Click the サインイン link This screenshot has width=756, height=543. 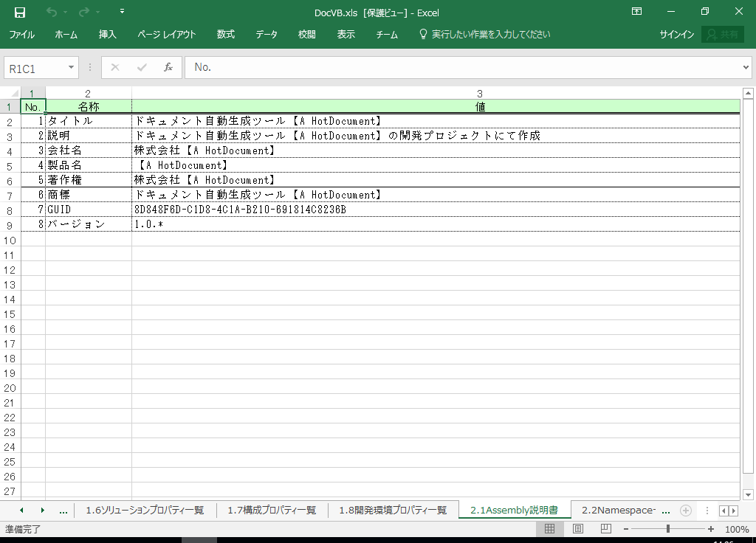click(676, 34)
